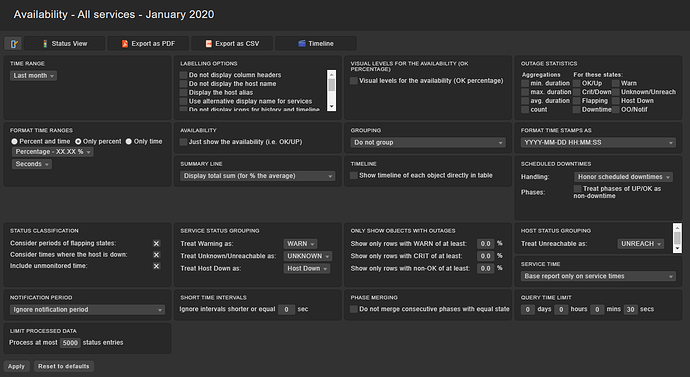Viewport: 690px width, 377px height.
Task: Check the Host Down outage state box
Action: click(616, 101)
